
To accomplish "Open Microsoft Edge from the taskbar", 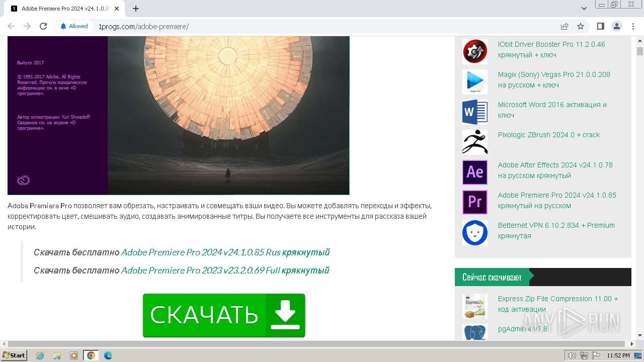I will [108, 355].
